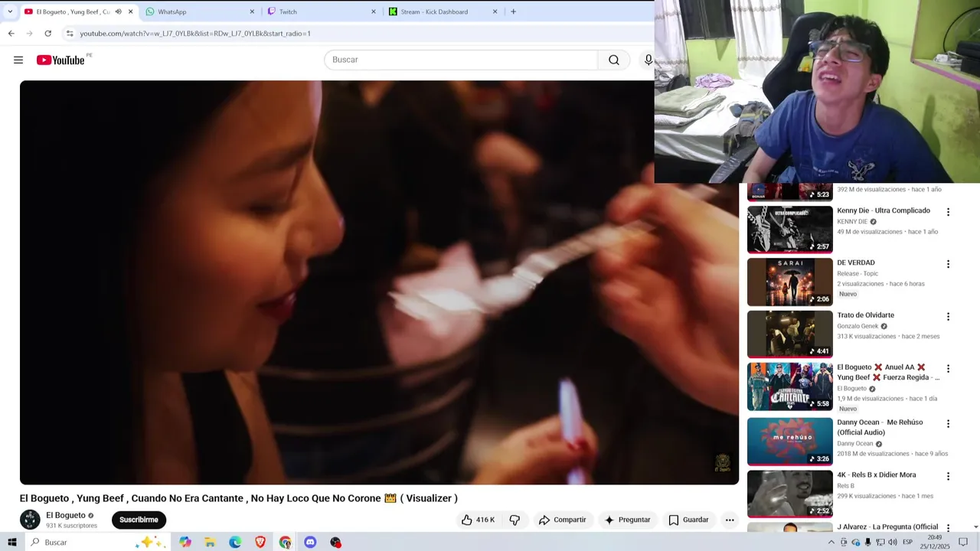Share the video via Compartir
The height and width of the screenshot is (551, 980).
coord(562,520)
